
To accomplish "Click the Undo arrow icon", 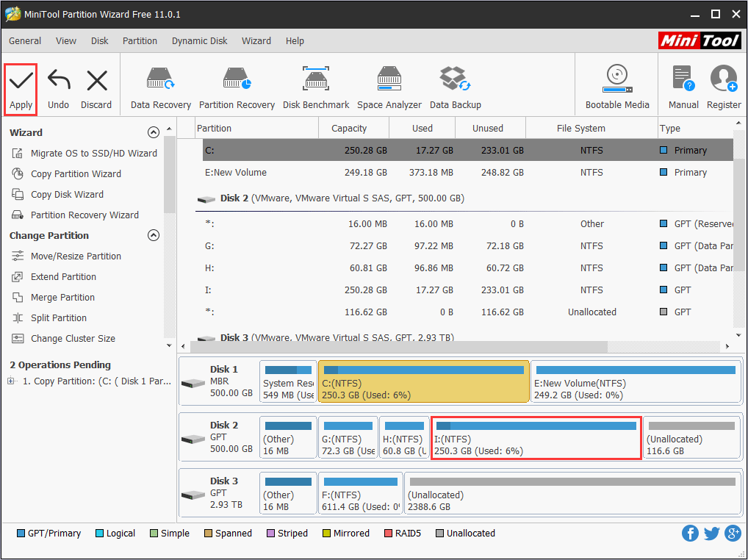I will (58, 81).
